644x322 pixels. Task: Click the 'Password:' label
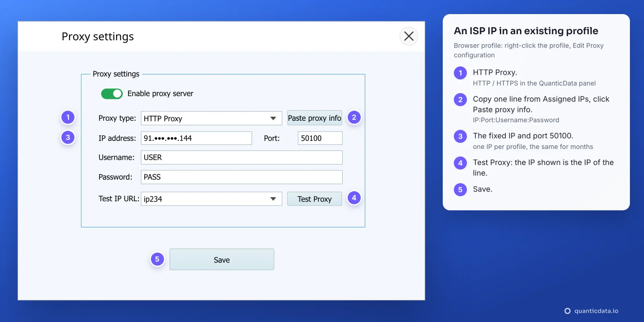click(115, 177)
